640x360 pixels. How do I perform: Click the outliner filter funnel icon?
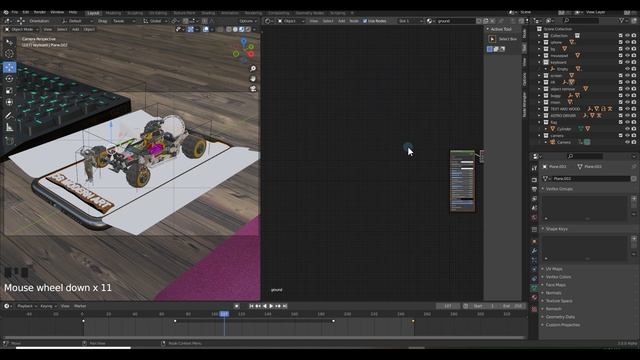coord(621,20)
